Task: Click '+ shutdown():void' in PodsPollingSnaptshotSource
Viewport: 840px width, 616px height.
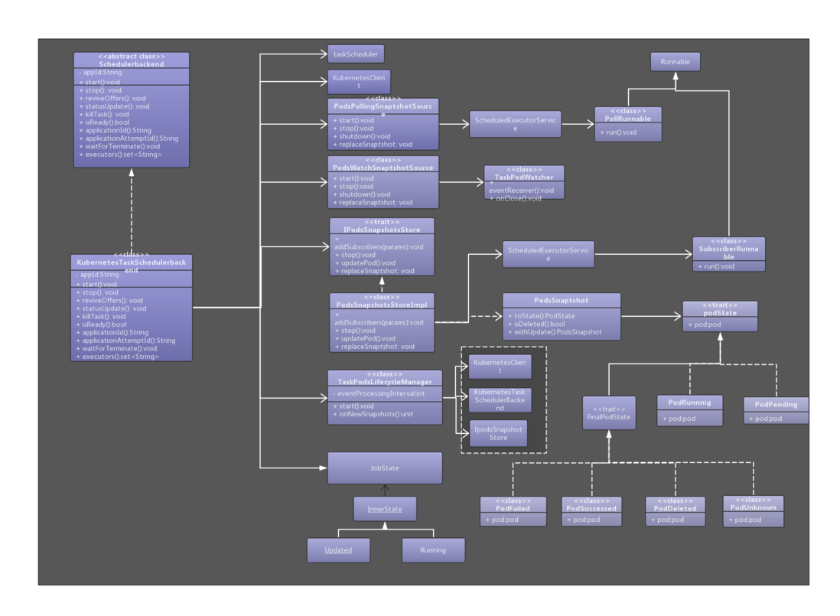Action: pos(362,136)
